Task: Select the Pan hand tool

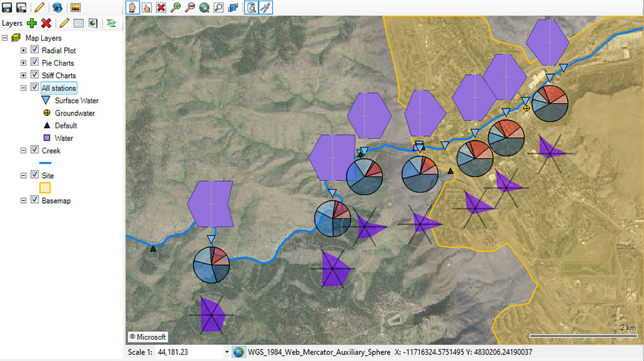Action: tap(133, 8)
